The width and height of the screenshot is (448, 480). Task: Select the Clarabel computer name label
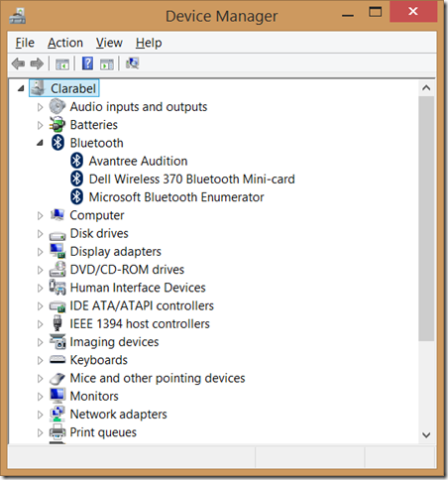(73, 88)
